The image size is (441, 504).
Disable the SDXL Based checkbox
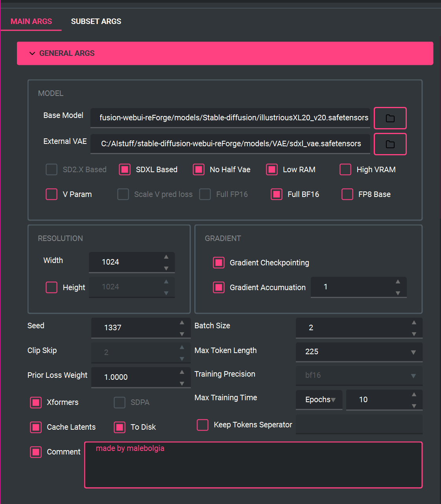(x=125, y=169)
